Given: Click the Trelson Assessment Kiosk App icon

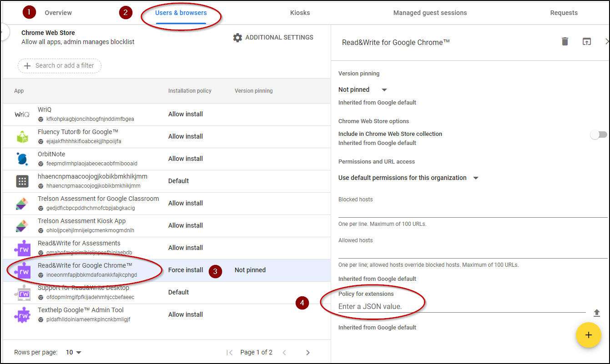Looking at the screenshot, I should [22, 226].
